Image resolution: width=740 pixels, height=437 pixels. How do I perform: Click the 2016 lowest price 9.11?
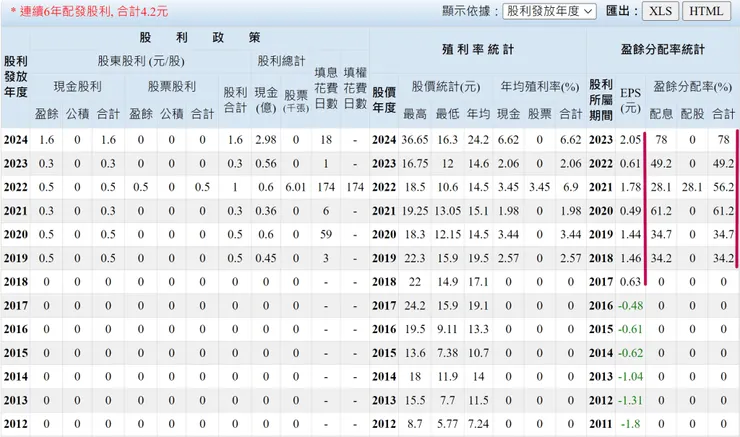447,329
